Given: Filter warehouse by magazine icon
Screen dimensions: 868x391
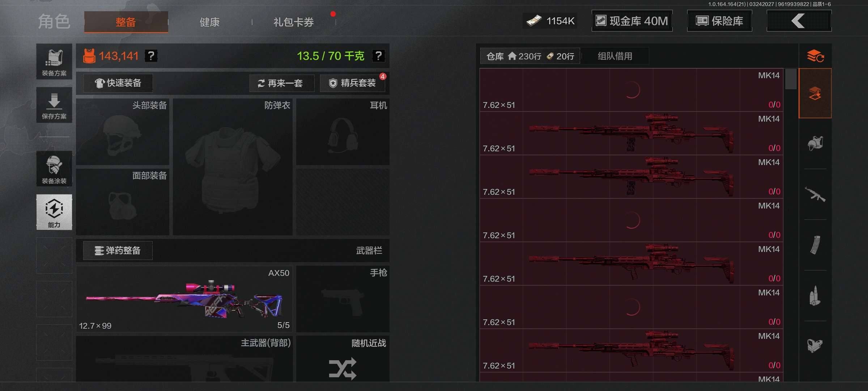Looking at the screenshot, I should (x=815, y=245).
